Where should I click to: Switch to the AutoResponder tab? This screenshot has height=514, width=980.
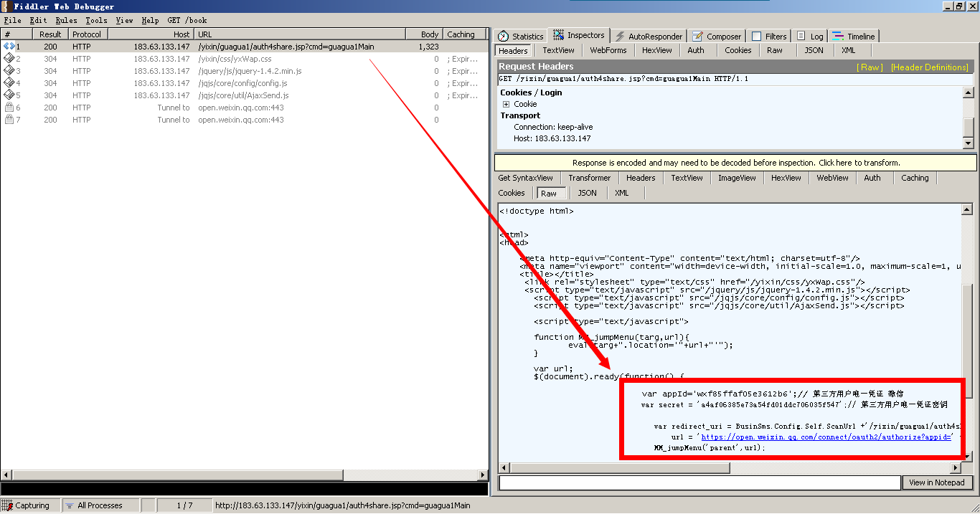click(647, 36)
